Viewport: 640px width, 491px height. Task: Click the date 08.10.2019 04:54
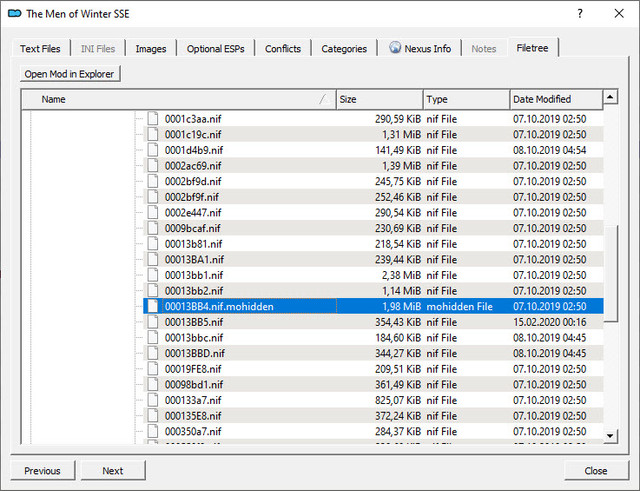550,151
